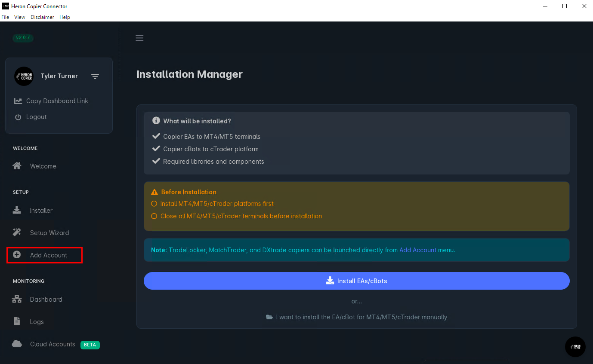
Task: Minimize the Heron Copier Connector window
Action: tap(545, 6)
